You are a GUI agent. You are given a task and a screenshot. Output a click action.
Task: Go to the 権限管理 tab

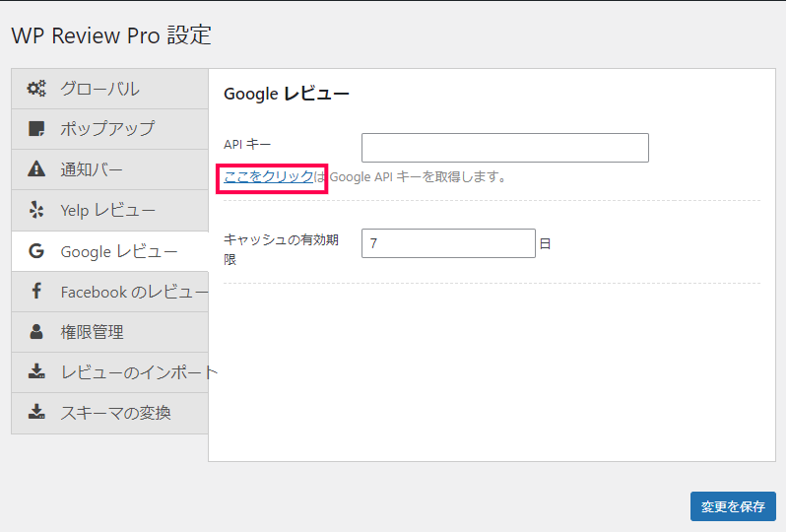pos(110,332)
